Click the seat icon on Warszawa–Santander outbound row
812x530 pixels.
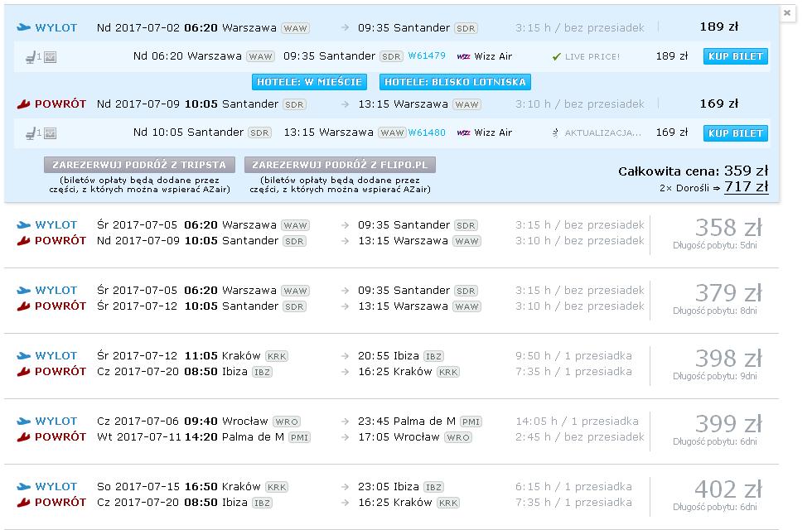click(x=31, y=57)
